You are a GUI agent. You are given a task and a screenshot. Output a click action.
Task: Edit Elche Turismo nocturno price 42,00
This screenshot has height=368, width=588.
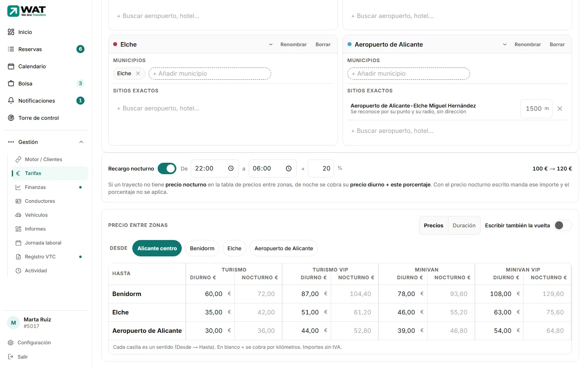click(x=258, y=312)
